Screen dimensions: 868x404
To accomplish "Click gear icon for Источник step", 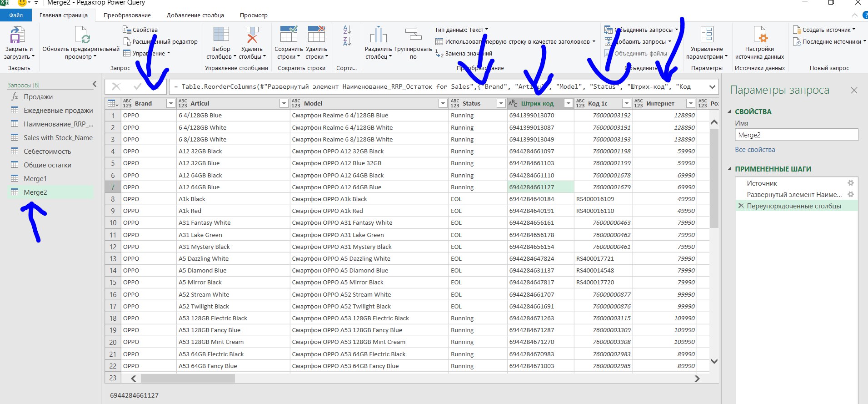I will point(851,183).
